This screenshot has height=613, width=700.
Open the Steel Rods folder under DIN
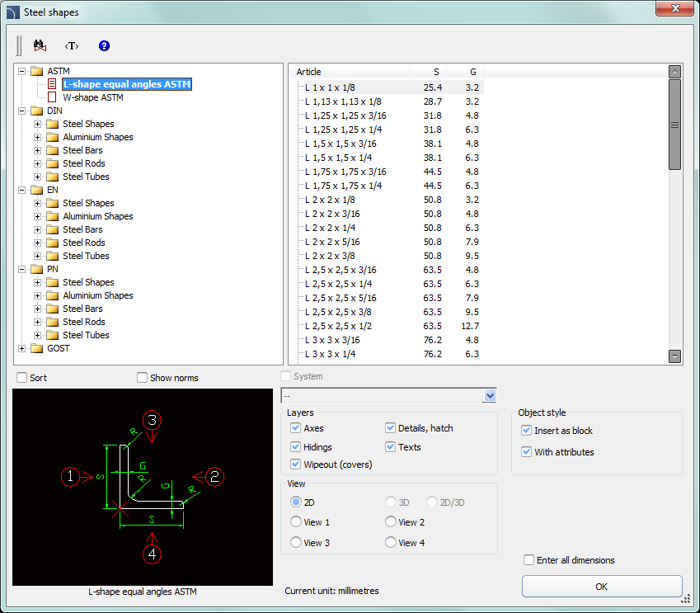pyautogui.click(x=84, y=163)
